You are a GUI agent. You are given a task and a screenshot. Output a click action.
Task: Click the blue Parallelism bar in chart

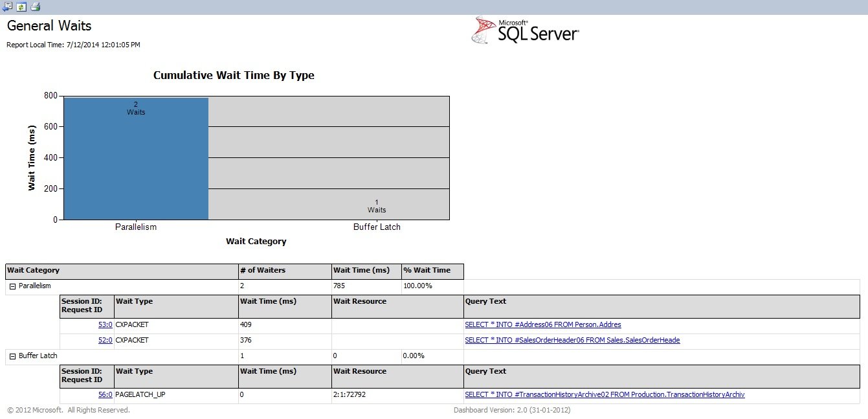(x=136, y=162)
